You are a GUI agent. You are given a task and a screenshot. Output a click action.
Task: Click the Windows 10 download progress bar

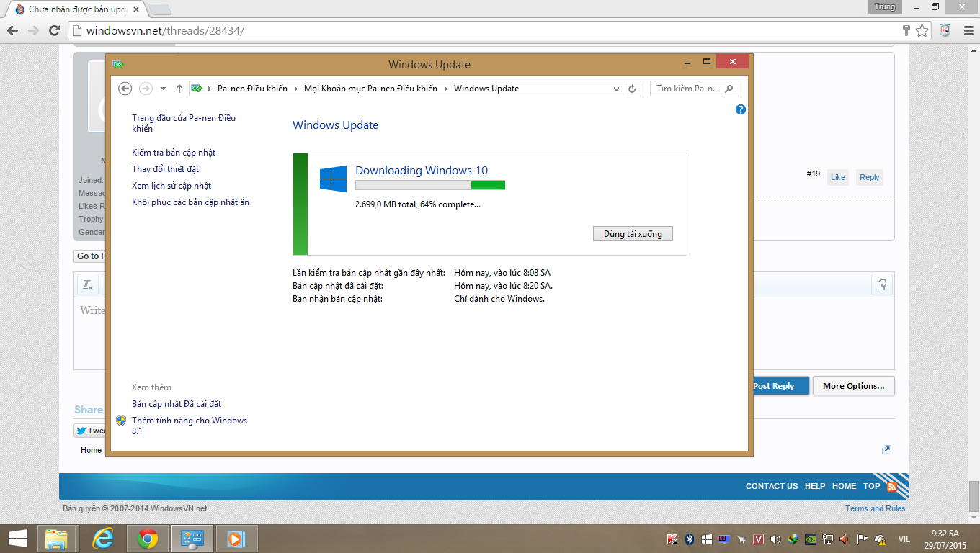click(x=430, y=185)
